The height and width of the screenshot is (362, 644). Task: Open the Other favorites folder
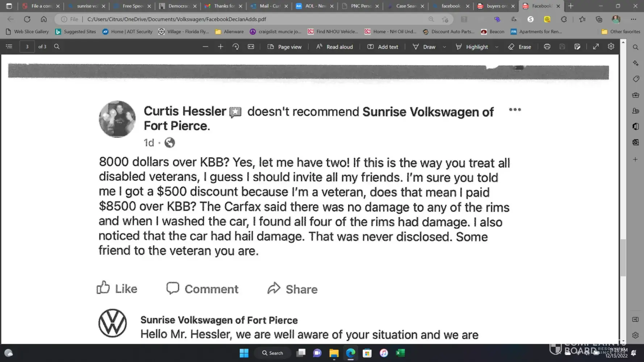(x=621, y=32)
